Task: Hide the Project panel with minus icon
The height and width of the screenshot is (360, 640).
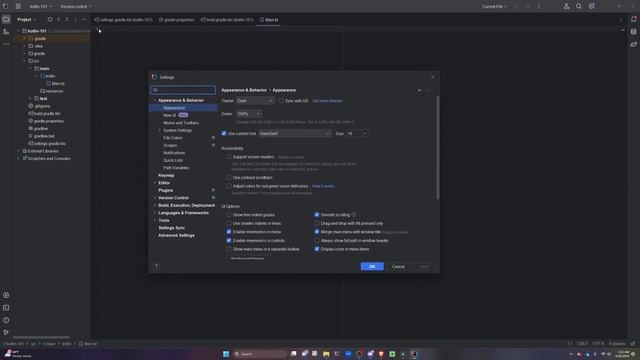Action: click(84, 19)
